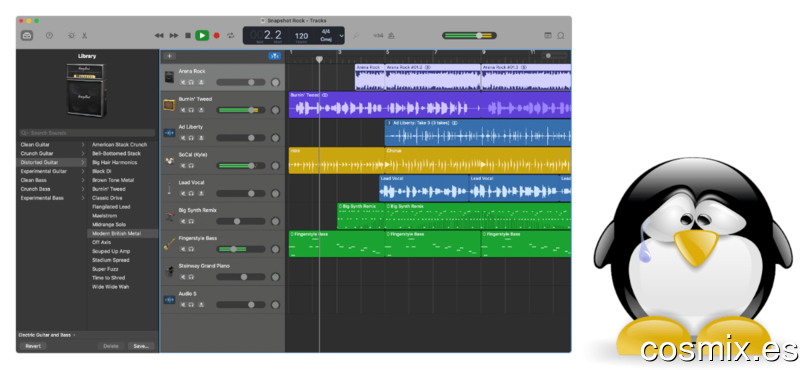The height and width of the screenshot is (370, 800).
Task: Expand the Experimental Bass category chevron
Action: (x=83, y=198)
